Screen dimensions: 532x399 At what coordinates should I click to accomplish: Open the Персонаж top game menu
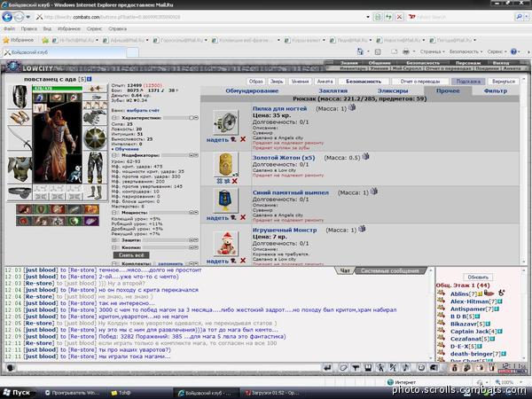coord(468,63)
